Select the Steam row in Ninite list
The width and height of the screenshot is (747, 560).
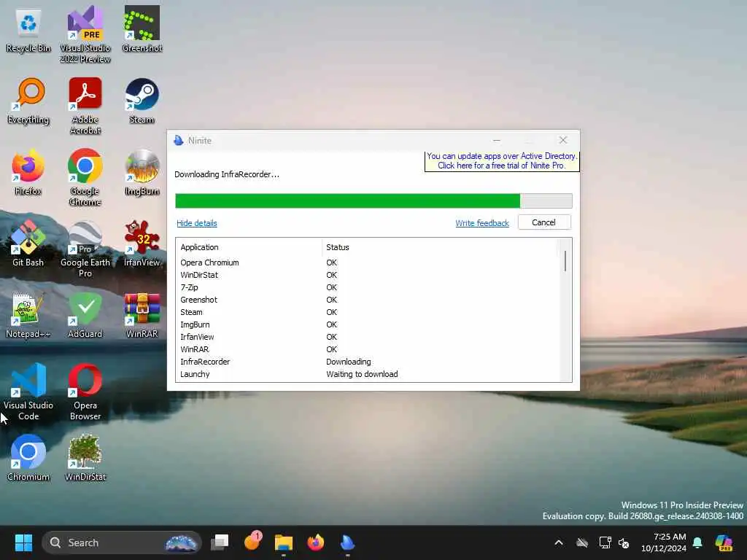(367, 312)
